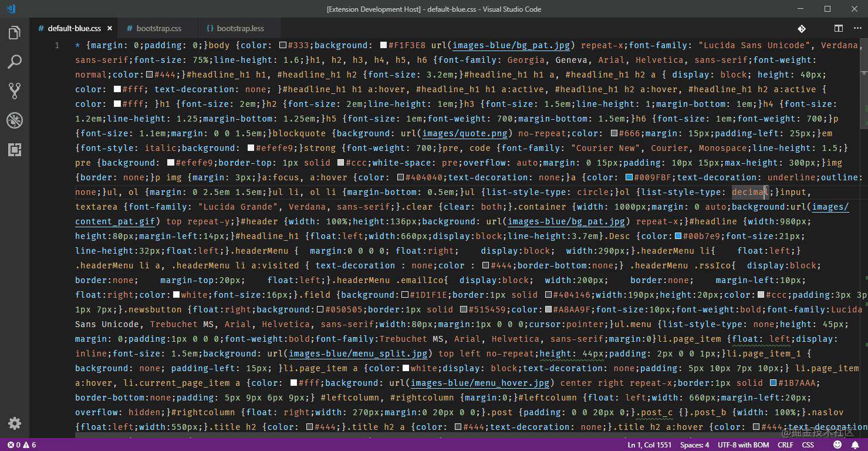Click the #515459 color swatch
This screenshot has width=868, height=451.
pyautogui.click(x=464, y=309)
